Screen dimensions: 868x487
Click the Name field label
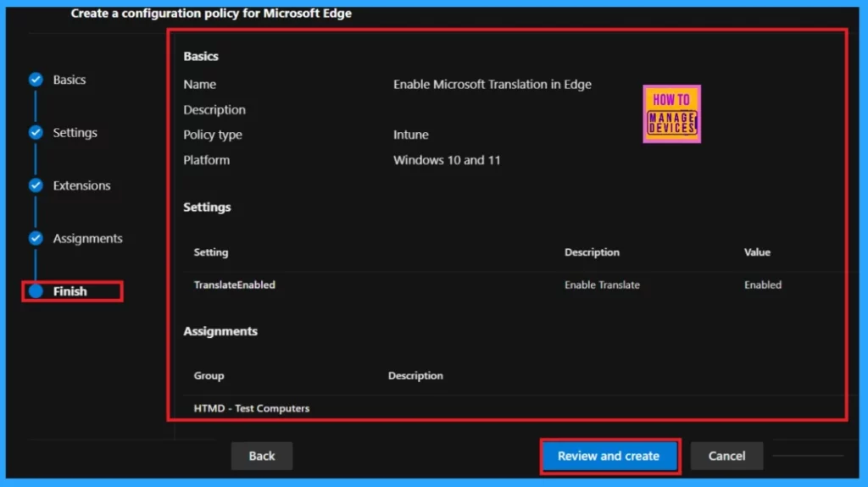(x=200, y=85)
